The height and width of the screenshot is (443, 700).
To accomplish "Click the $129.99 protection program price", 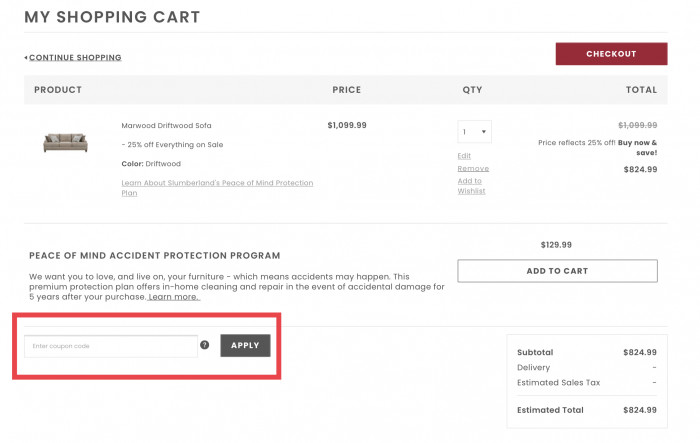I will point(556,244).
